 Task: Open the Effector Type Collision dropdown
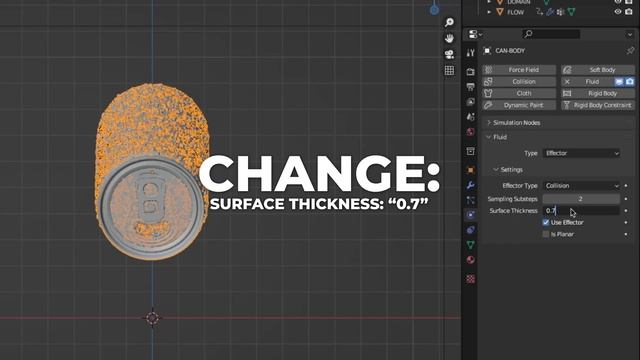click(582, 186)
